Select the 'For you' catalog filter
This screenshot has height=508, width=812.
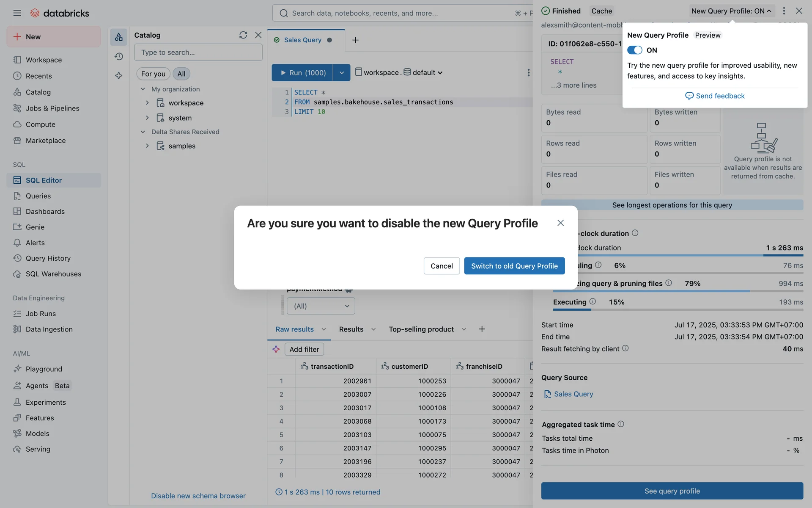click(x=153, y=74)
